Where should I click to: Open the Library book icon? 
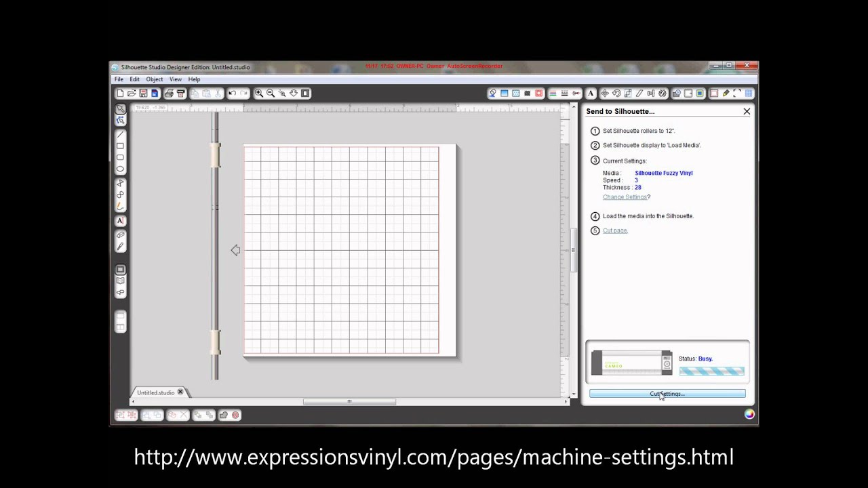(x=120, y=281)
